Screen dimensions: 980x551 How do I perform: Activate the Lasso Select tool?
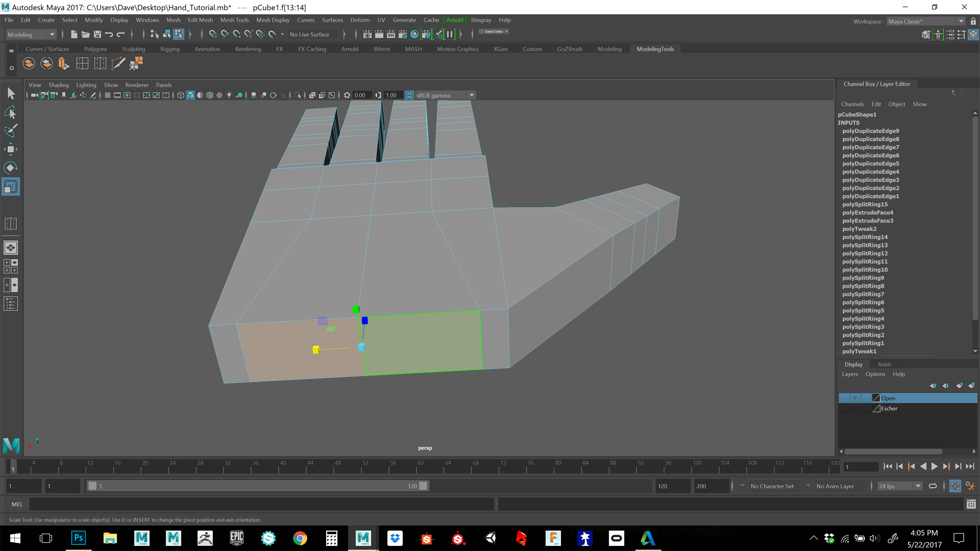pyautogui.click(x=11, y=112)
